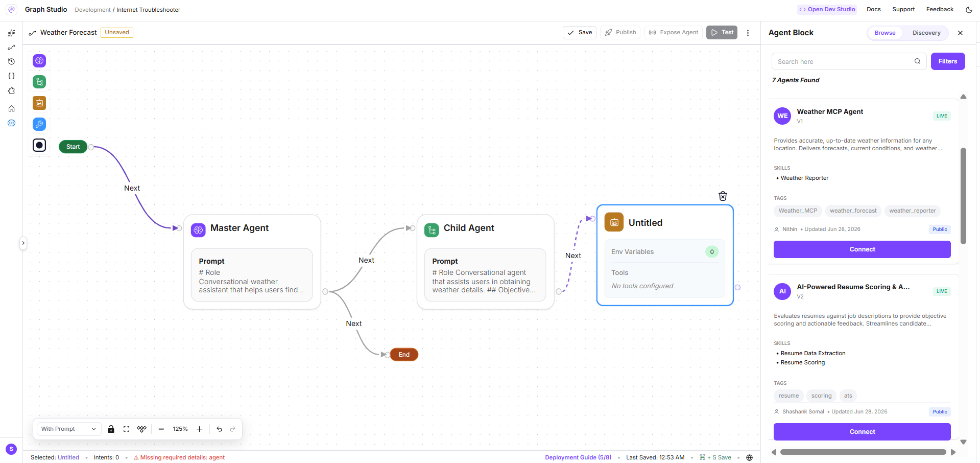Click the globe icon in status bar
The width and height of the screenshot is (980, 463).
[x=749, y=457]
